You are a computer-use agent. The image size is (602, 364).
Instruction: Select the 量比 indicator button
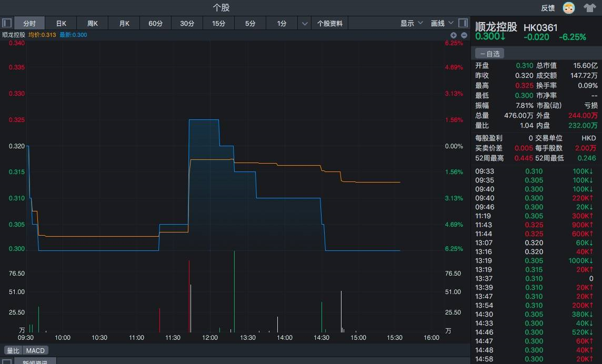(x=13, y=350)
